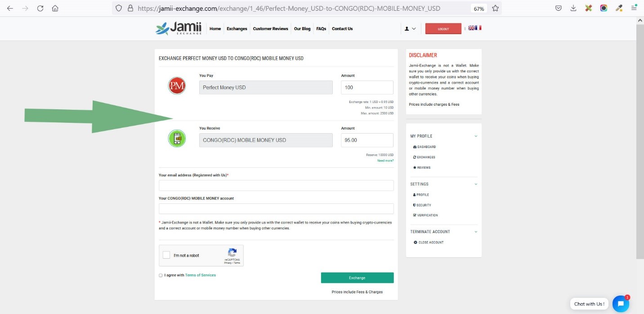This screenshot has width=644, height=314.
Task: Switch language with the UK flag
Action: [x=471, y=28]
